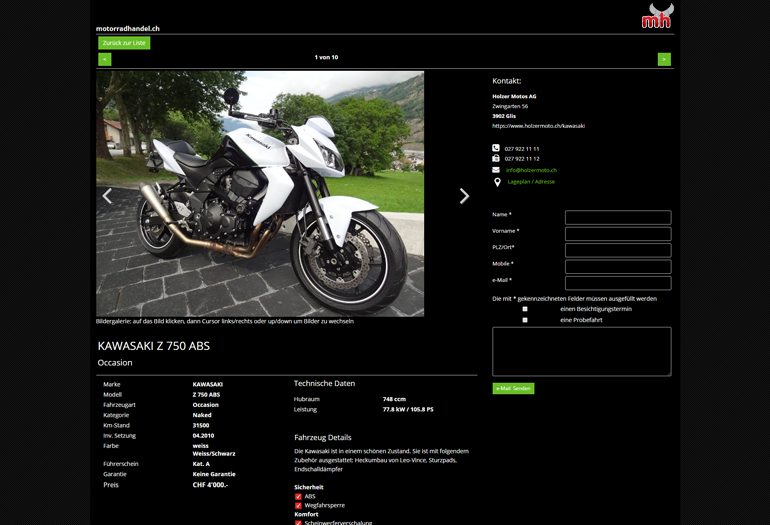Go to previous listing with green arrow
This screenshot has height=525, width=770.
coord(105,59)
